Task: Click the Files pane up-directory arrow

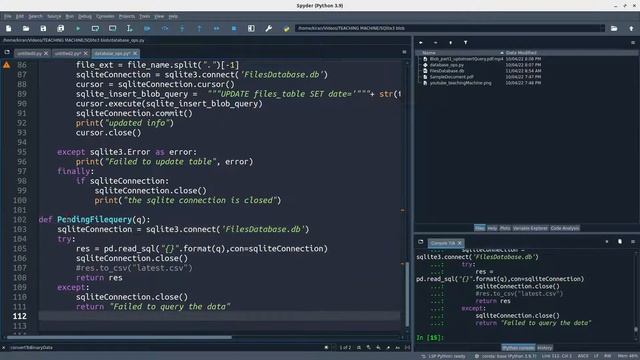Action: click(x=451, y=42)
